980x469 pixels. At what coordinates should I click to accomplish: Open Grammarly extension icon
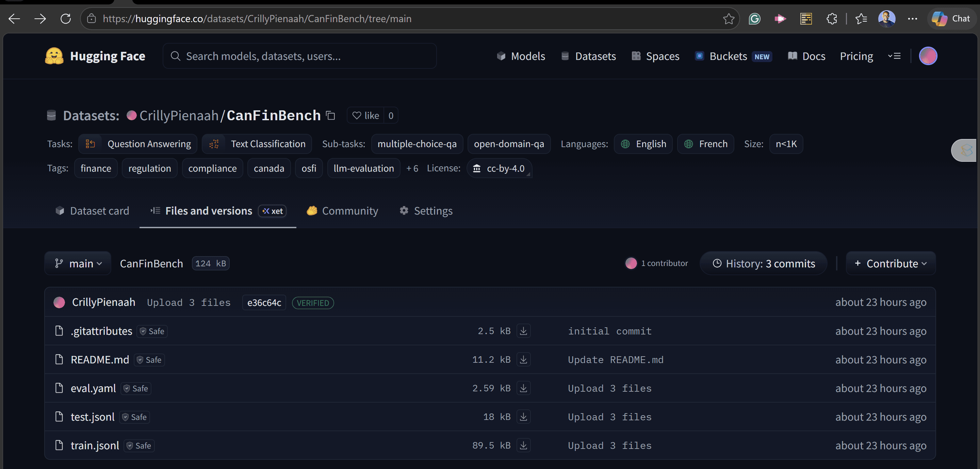pyautogui.click(x=754, y=19)
